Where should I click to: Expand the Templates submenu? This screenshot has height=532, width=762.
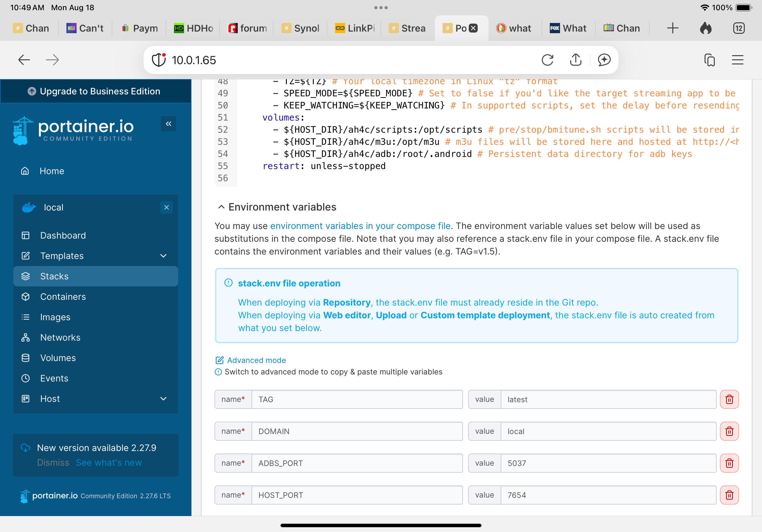pyautogui.click(x=163, y=256)
